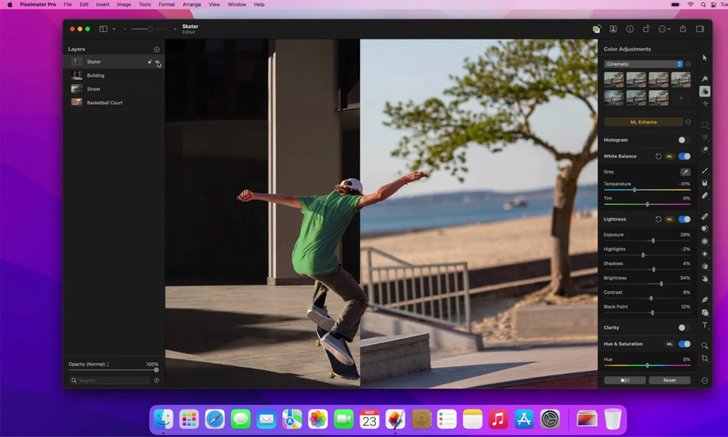This screenshot has height=437, width=728.
Task: Select the Shape tool
Action: click(705, 313)
